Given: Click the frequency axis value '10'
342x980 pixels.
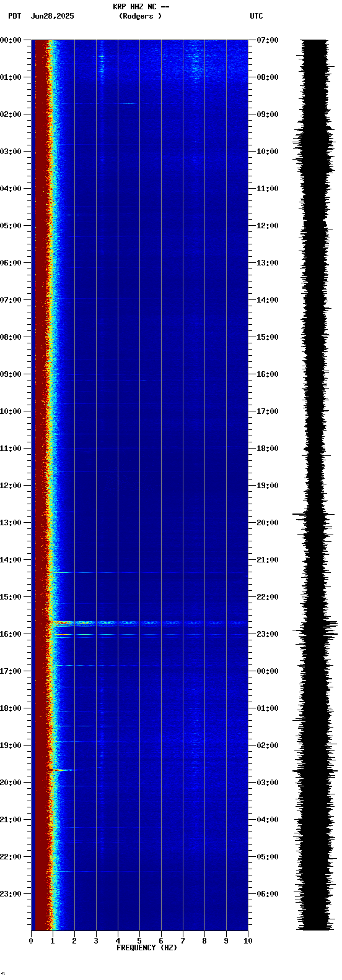Looking at the screenshot, I should click(x=248, y=941).
